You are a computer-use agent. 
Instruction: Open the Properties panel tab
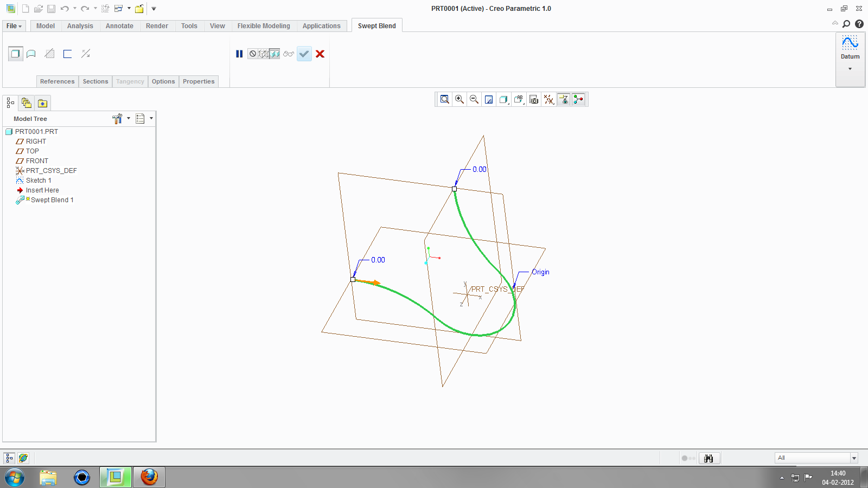[x=199, y=81]
